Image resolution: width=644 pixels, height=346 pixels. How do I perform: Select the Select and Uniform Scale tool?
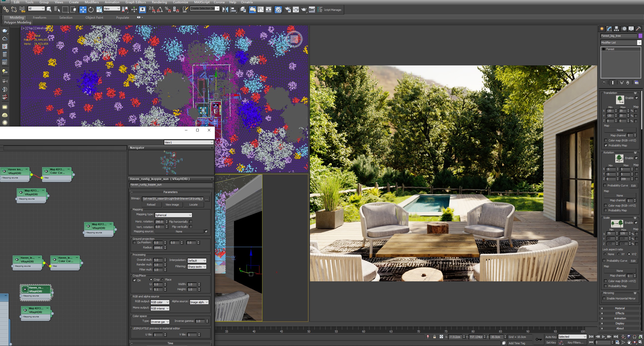point(99,10)
